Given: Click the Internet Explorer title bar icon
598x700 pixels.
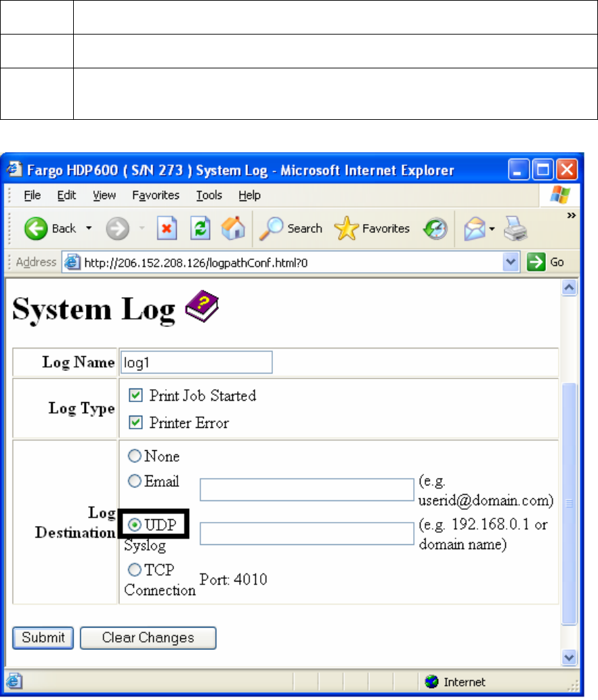Looking at the screenshot, I should pyautogui.click(x=14, y=170).
